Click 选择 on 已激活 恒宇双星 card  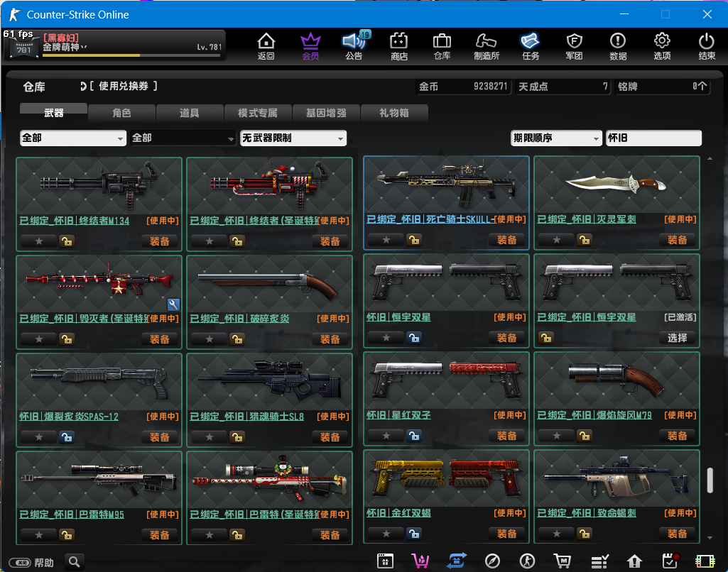[x=677, y=338]
